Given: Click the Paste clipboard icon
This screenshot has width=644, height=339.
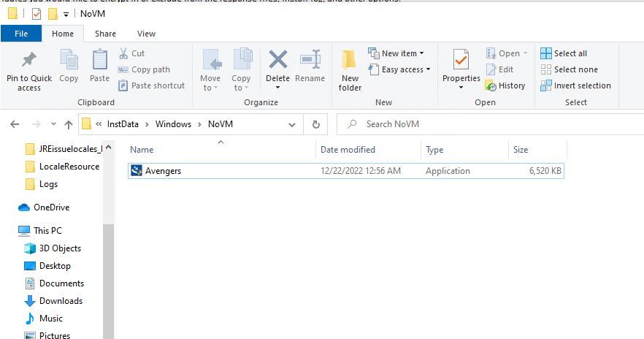Looking at the screenshot, I should point(99,60).
